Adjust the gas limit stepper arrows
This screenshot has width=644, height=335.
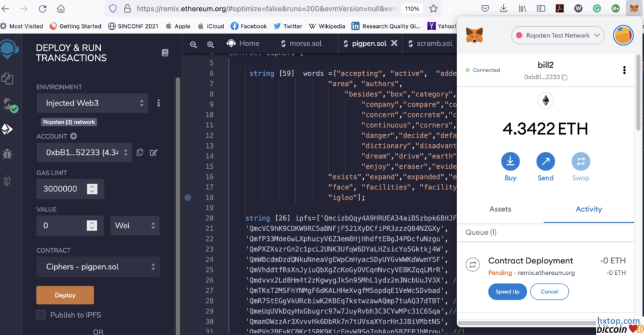pyautogui.click(x=92, y=189)
